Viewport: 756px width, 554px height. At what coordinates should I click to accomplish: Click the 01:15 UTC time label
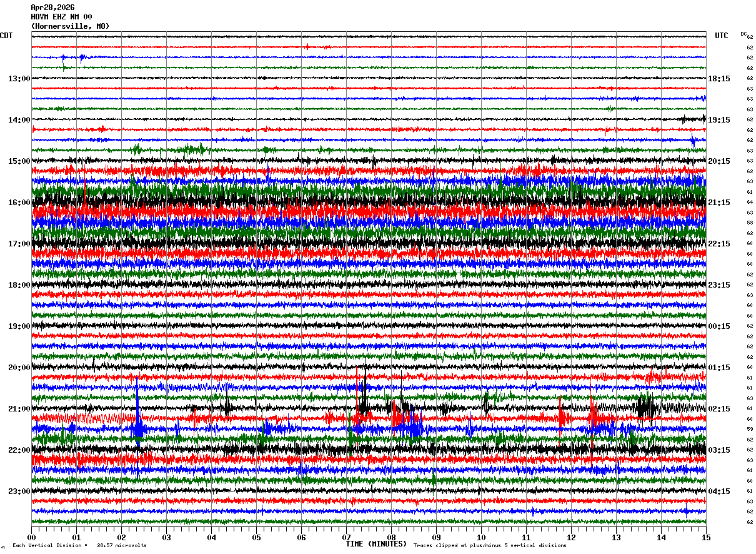(x=719, y=368)
